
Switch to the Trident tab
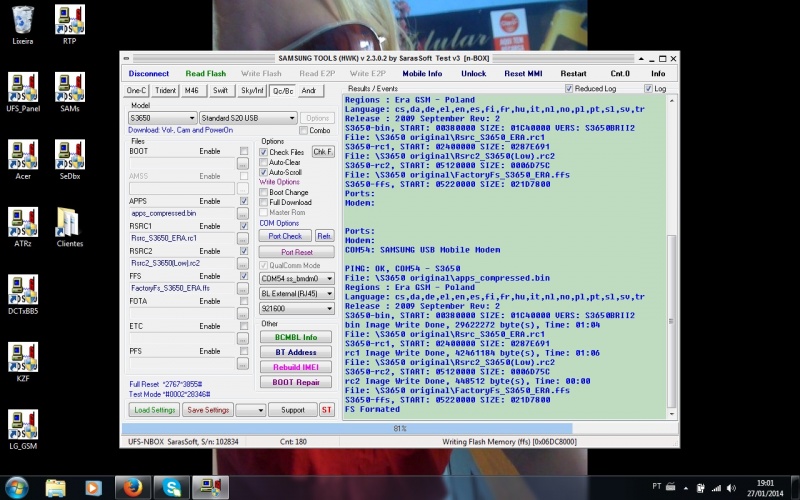tap(165, 90)
